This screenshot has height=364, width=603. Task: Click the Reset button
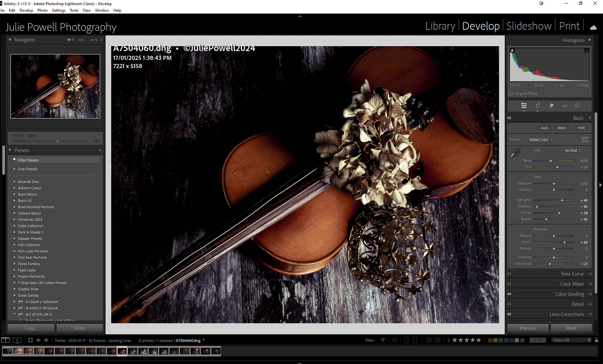(x=571, y=328)
